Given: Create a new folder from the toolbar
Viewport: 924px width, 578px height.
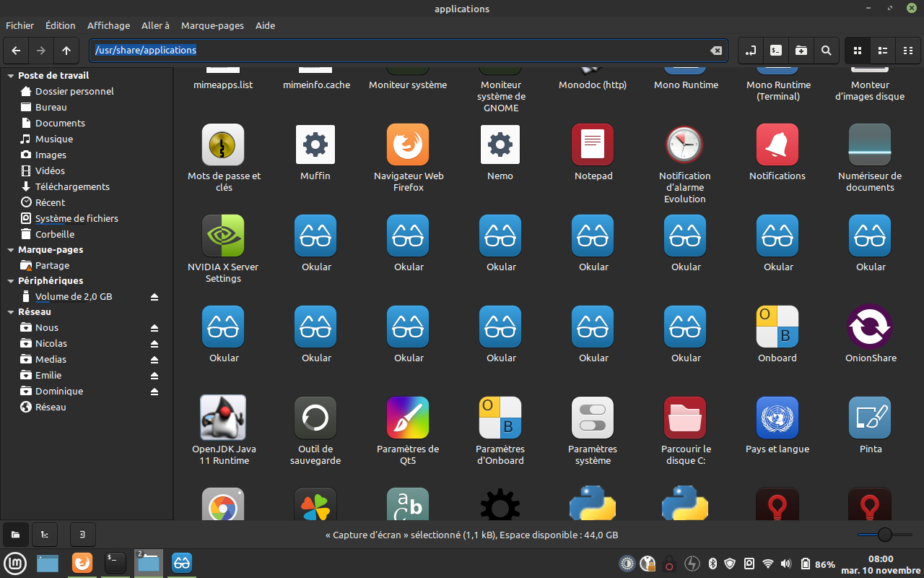Looking at the screenshot, I should coord(801,51).
